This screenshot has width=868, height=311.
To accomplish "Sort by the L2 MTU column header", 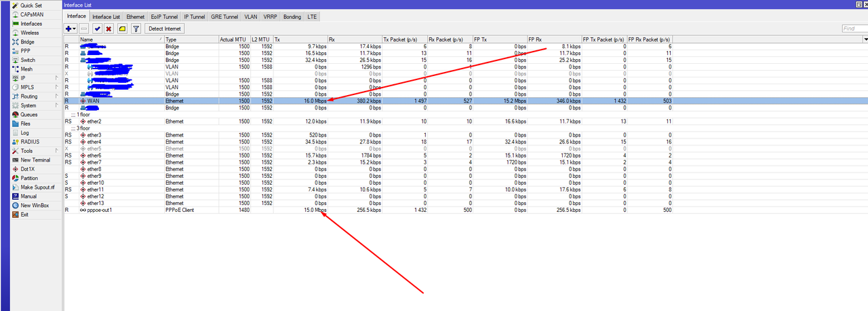I will click(262, 39).
